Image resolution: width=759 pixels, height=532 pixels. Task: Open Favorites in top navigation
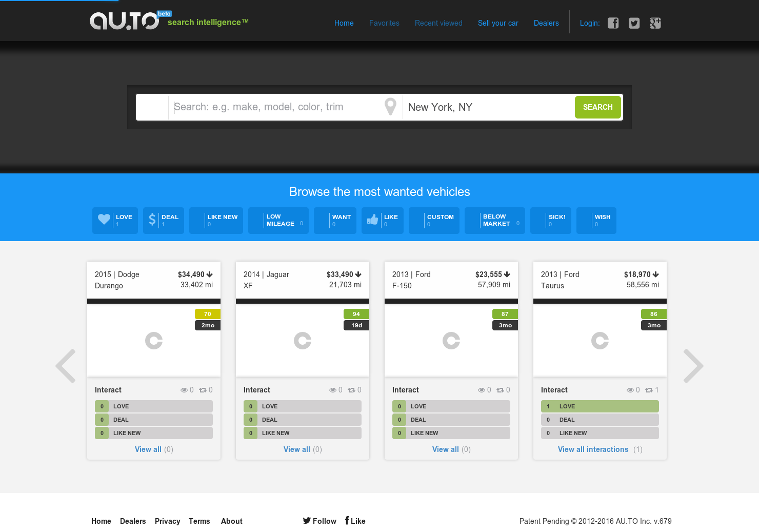click(x=384, y=23)
